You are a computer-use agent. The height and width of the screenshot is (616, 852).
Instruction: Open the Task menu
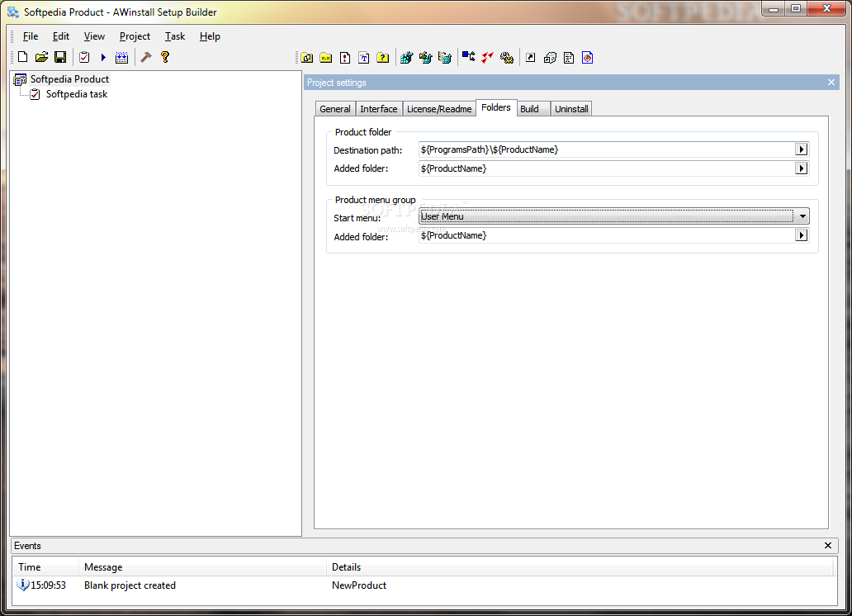tap(175, 36)
